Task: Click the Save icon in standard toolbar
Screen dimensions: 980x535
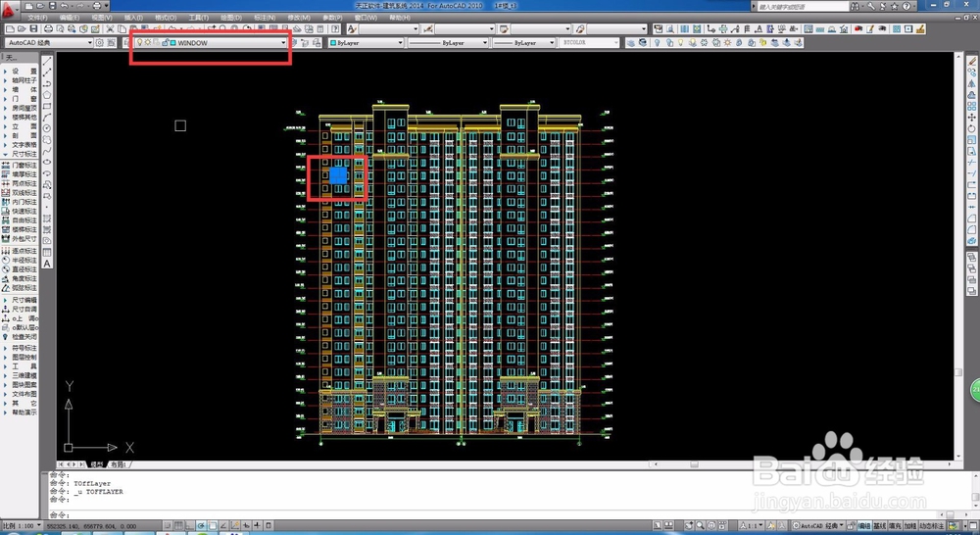Action: pyautogui.click(x=34, y=28)
